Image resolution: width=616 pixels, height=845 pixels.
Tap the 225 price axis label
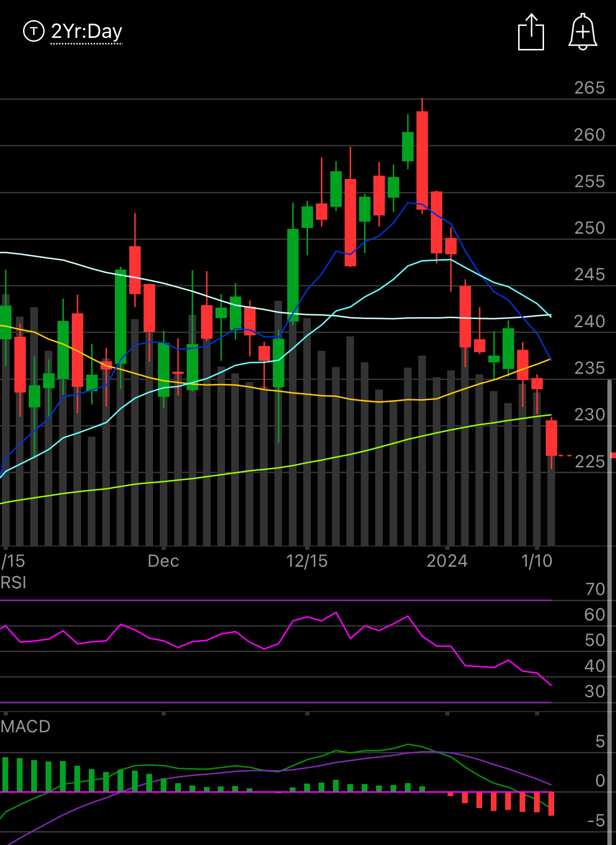[590, 462]
